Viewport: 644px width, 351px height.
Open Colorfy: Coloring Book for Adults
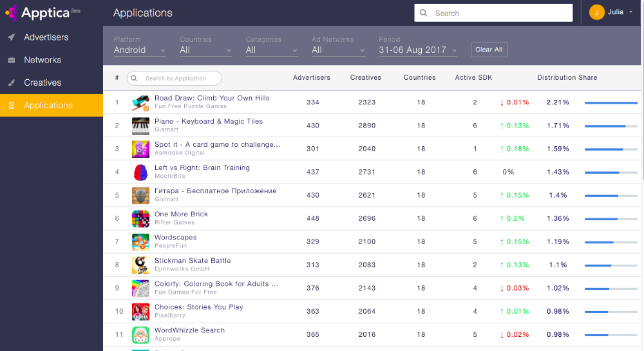(x=216, y=283)
